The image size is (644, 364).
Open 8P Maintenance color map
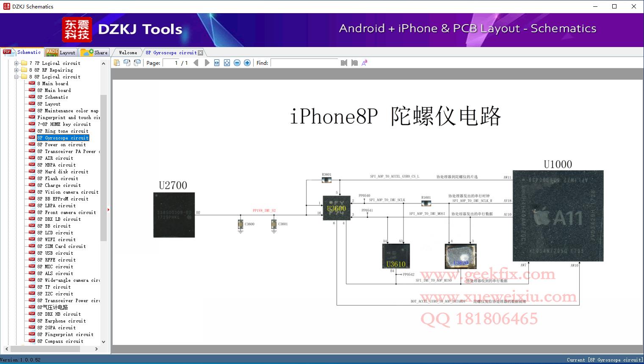pyautogui.click(x=68, y=111)
